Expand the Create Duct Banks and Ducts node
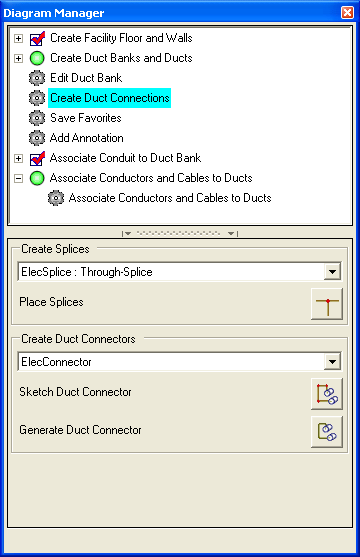This screenshot has width=360, height=557. [x=18, y=58]
